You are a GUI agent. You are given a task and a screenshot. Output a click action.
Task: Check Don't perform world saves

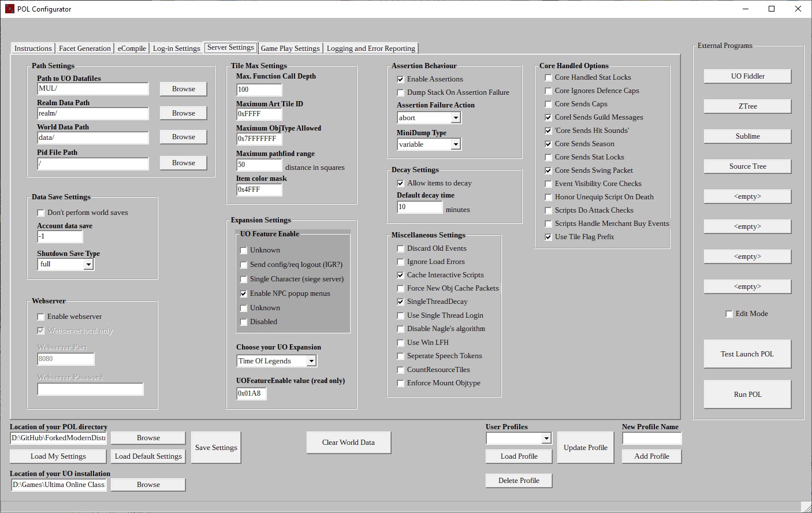pos(41,213)
